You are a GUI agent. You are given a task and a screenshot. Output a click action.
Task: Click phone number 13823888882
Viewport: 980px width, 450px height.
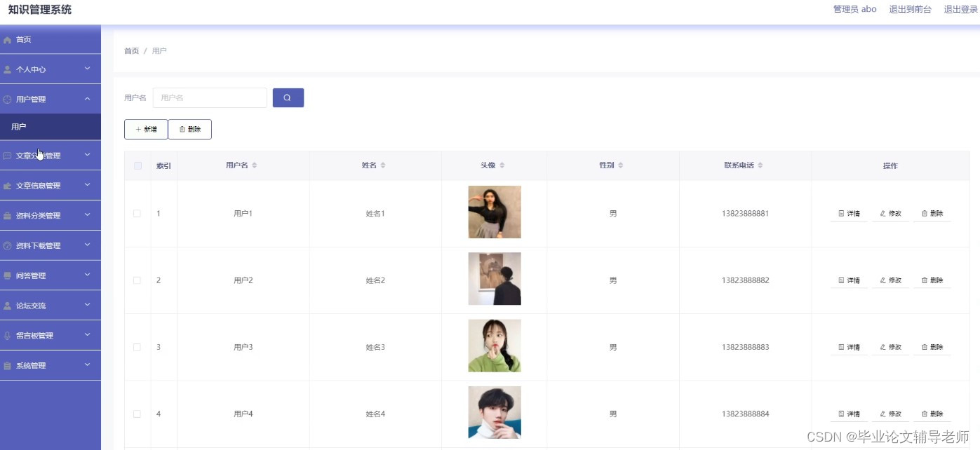(x=745, y=280)
